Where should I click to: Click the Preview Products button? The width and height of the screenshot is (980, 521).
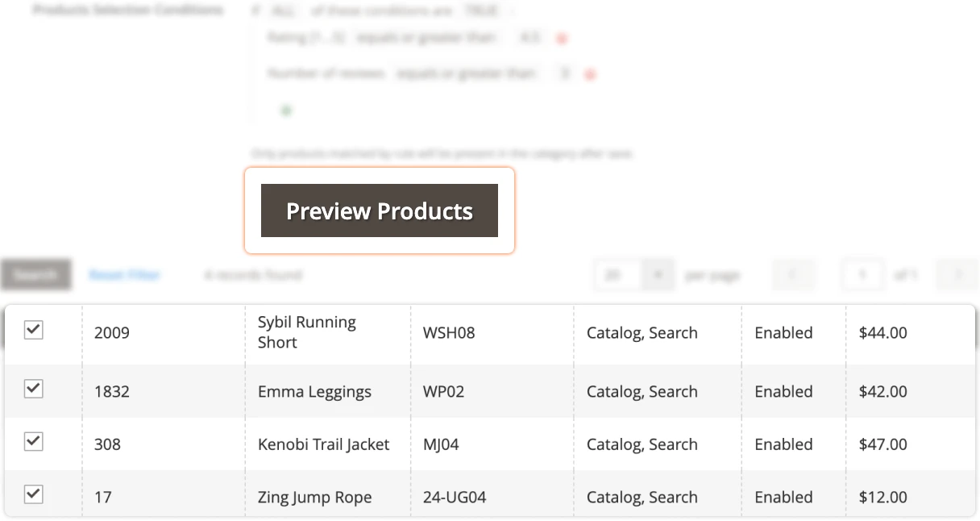pyautogui.click(x=379, y=210)
